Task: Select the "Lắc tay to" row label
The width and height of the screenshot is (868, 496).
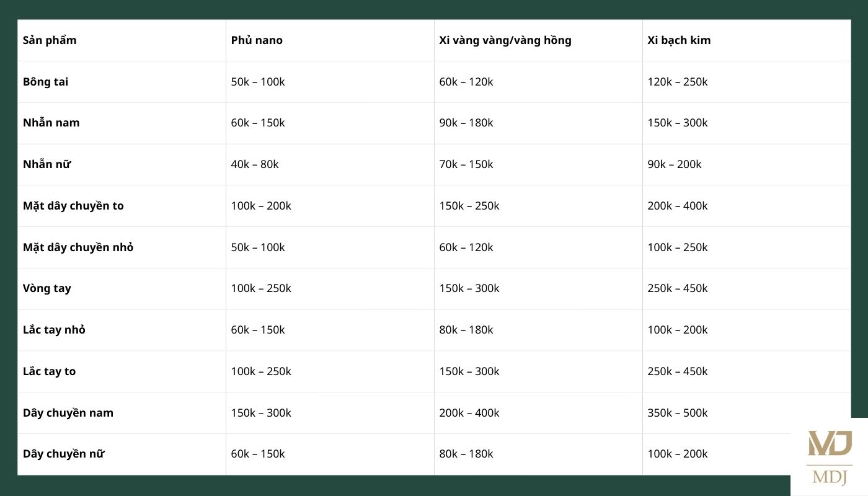Action: click(49, 371)
